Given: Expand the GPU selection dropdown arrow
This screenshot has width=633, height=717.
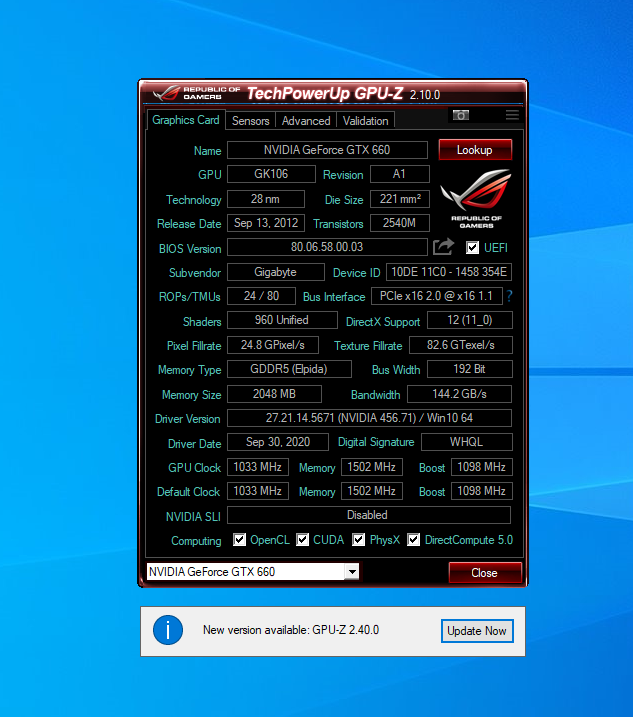Looking at the screenshot, I should (352, 572).
